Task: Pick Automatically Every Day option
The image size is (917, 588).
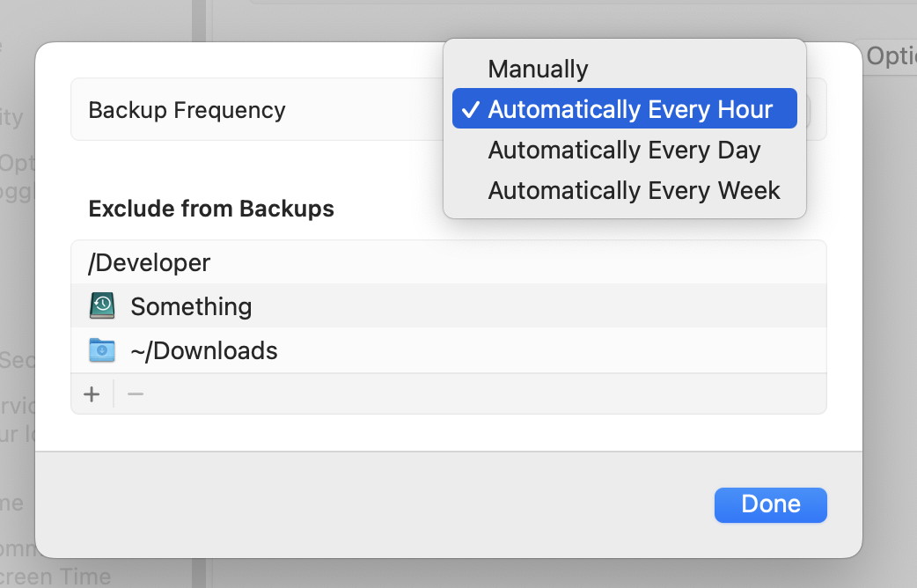Action: [624, 151]
